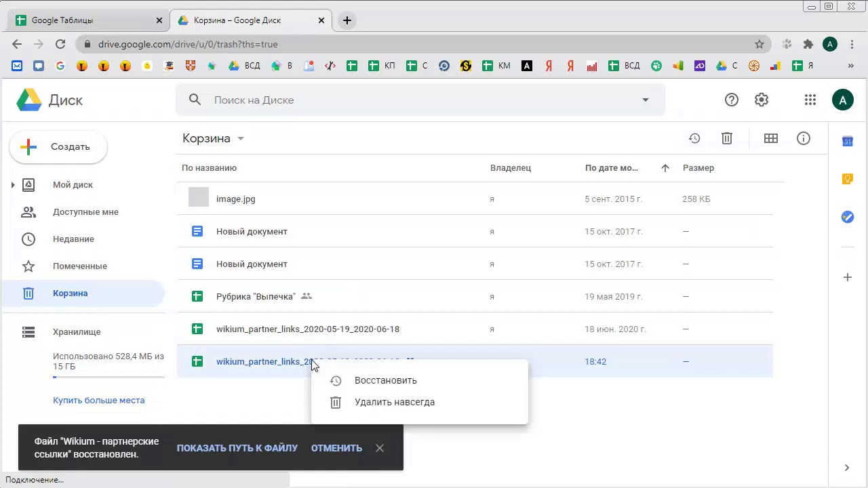Open Chrome extensions puzzle icon
The width and height of the screenshot is (868, 488).
[x=808, y=44]
